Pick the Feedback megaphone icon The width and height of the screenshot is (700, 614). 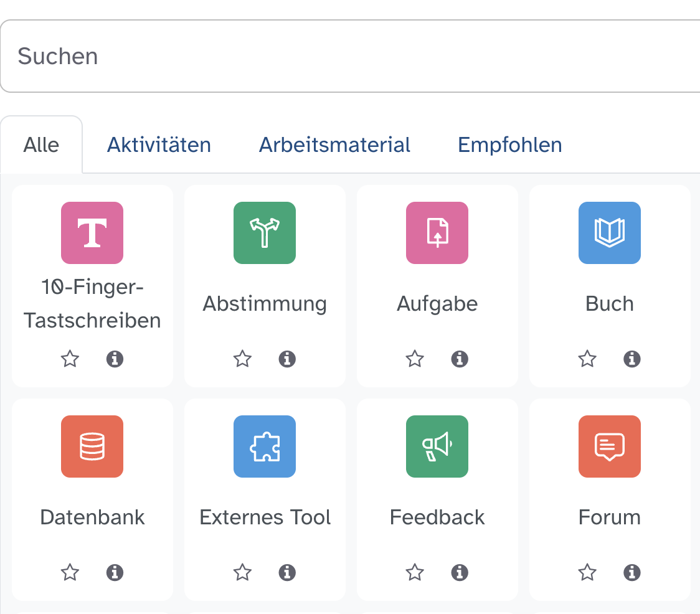(437, 446)
